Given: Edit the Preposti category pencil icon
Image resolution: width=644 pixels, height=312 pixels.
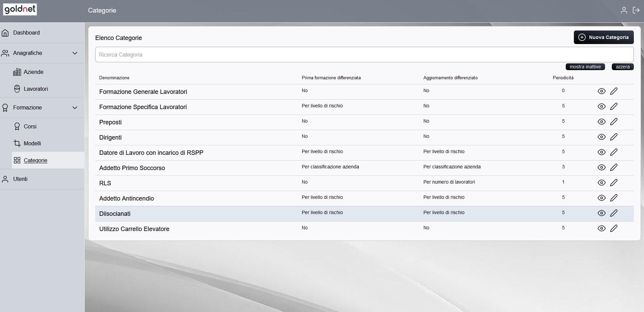Looking at the screenshot, I should (x=614, y=122).
